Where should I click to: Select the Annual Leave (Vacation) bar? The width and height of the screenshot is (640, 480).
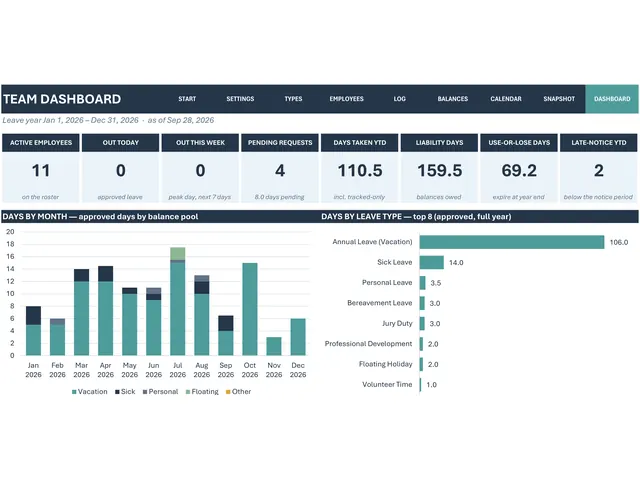click(x=512, y=242)
